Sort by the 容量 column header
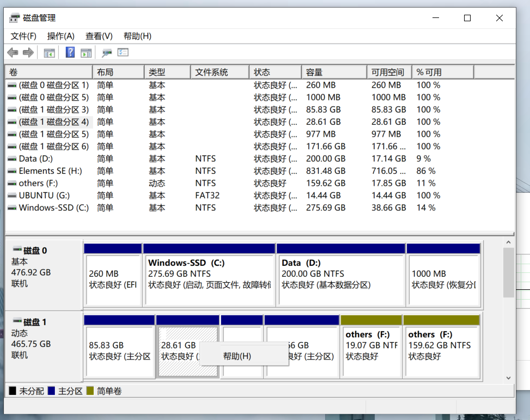 point(334,72)
